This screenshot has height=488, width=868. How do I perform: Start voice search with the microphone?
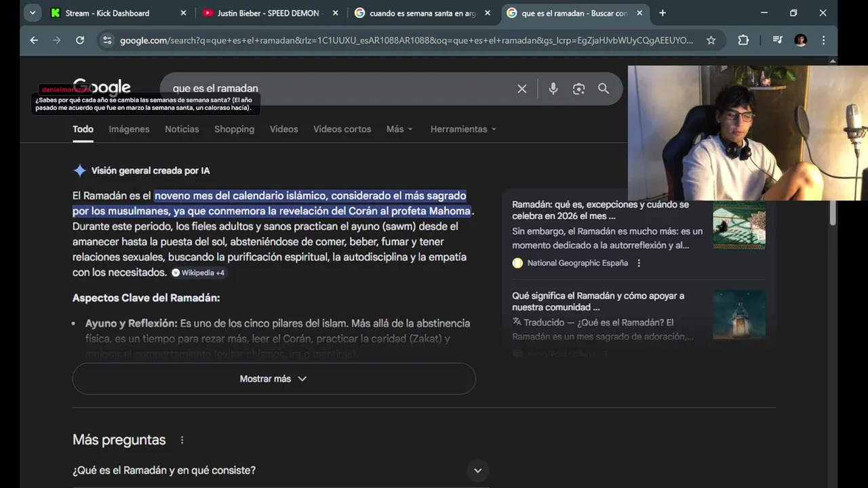pyautogui.click(x=553, y=89)
